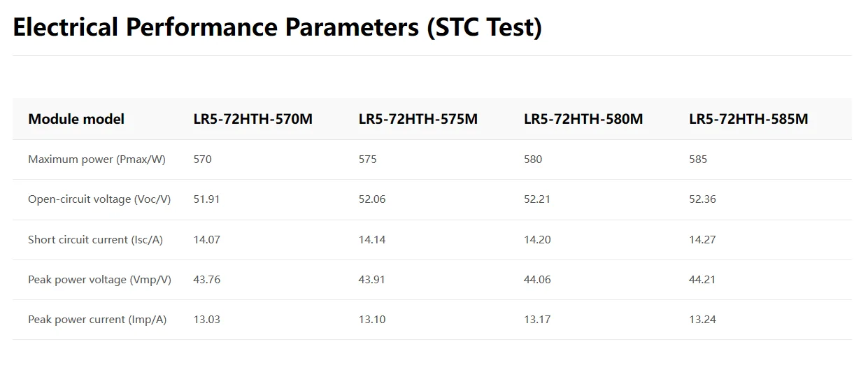This screenshot has height=370, width=868.
Task: Click the 585 maximum power value
Action: [697, 159]
